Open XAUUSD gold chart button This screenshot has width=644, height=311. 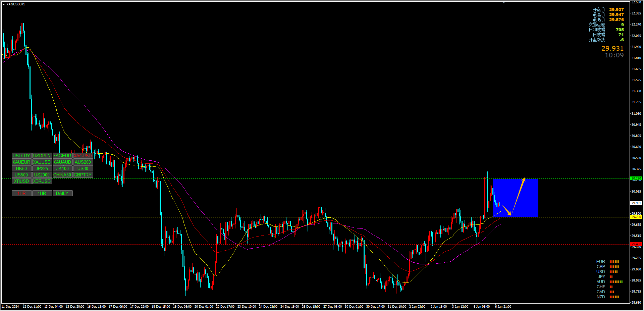click(42, 162)
